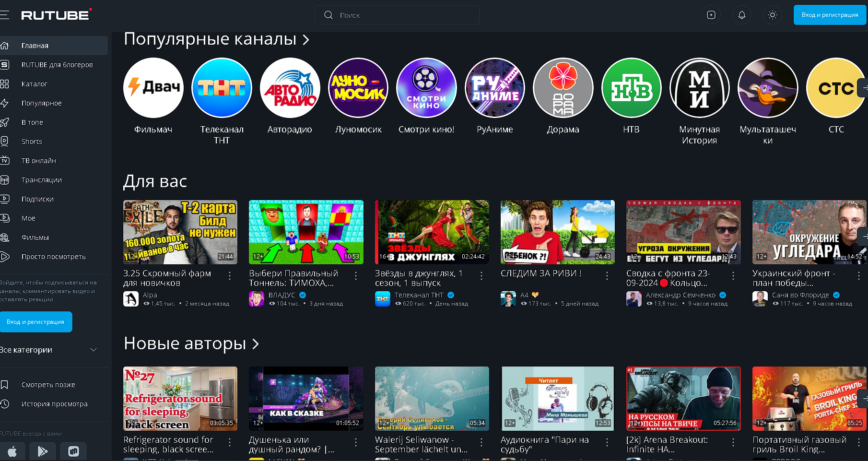This screenshot has height=461, width=868.
Task: Play 'Refrigerator sound for sleeping' thumbnail
Action: pyautogui.click(x=180, y=399)
